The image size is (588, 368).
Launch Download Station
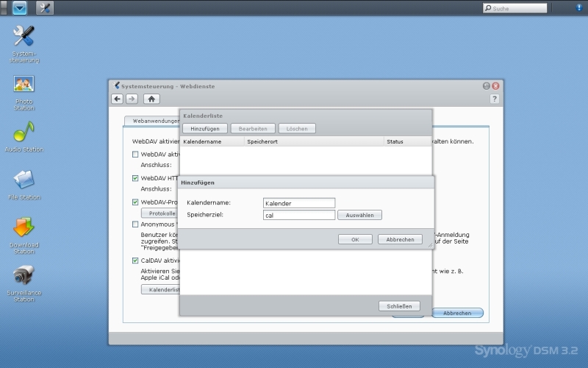click(x=24, y=228)
